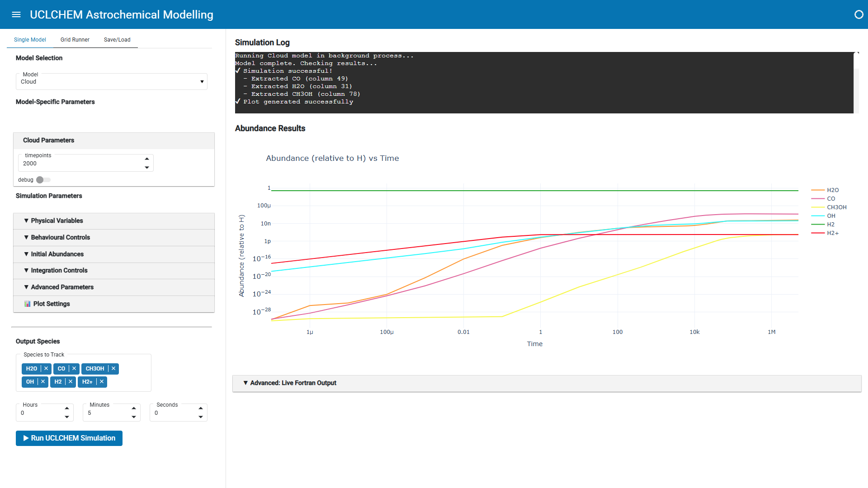This screenshot has height=488, width=868.
Task: Toggle CO trace in chart legend
Action: click(x=823, y=199)
